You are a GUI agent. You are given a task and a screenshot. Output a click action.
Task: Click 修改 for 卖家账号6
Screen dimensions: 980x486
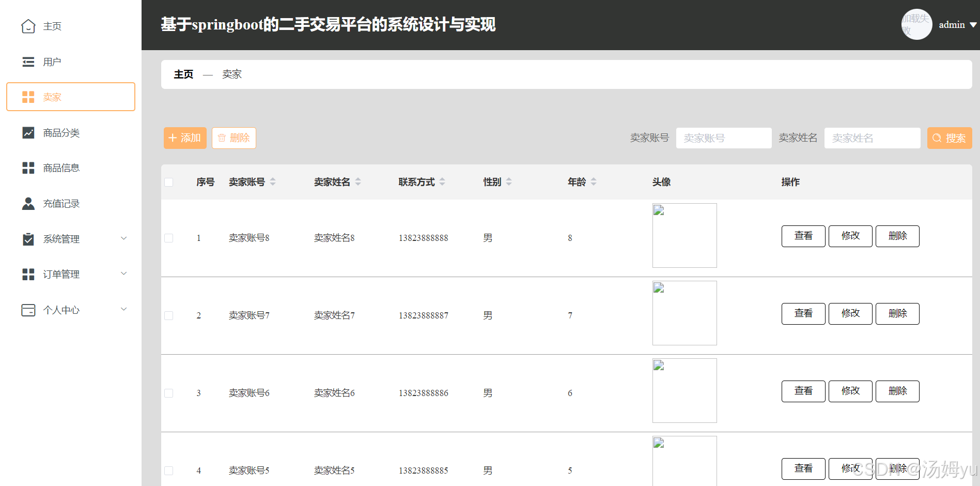(x=850, y=391)
